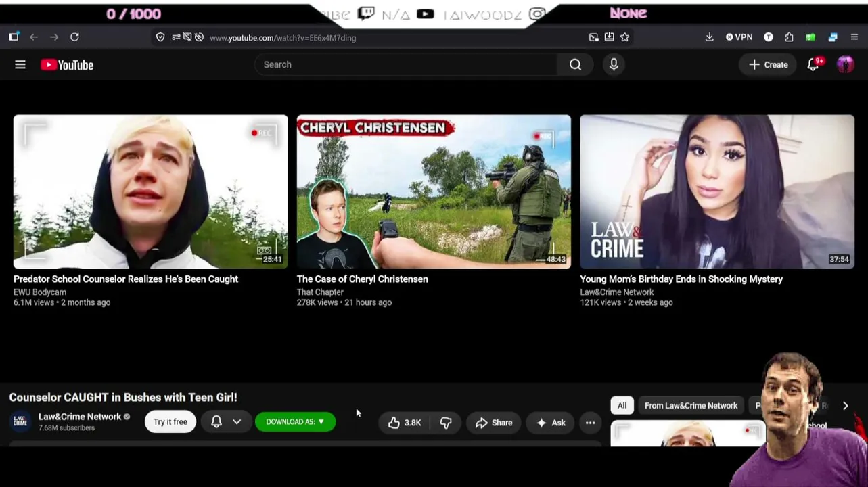Select the browser address bar URL
Image resolution: width=868 pixels, height=487 pixels.
tap(283, 38)
